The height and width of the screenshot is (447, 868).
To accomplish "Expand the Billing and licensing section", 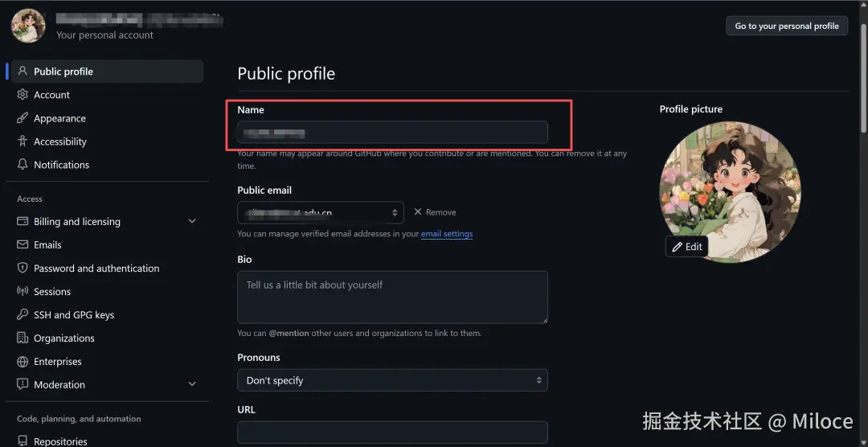I will (x=192, y=222).
